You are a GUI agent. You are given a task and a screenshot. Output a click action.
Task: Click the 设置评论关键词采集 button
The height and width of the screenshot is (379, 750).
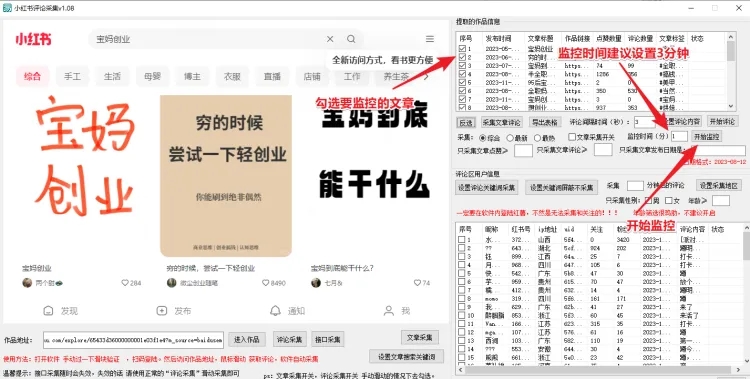coord(487,188)
